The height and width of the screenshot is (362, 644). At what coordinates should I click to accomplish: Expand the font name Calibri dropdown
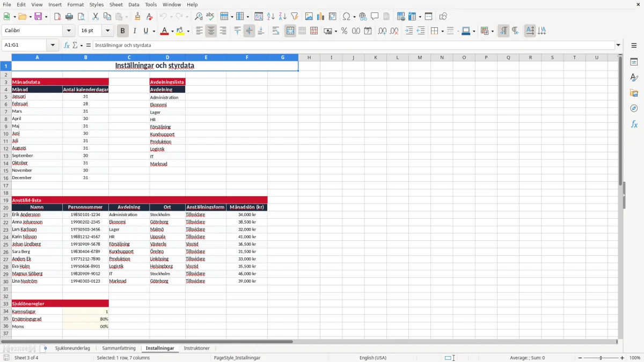click(x=68, y=31)
